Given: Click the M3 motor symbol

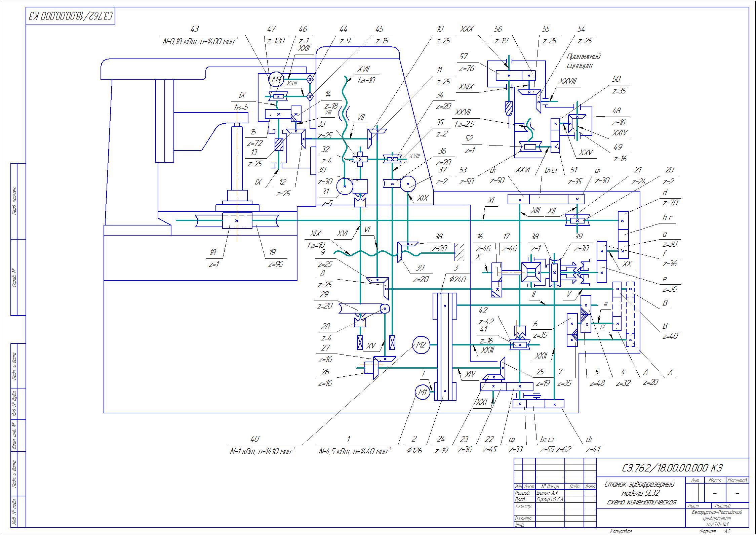Looking at the screenshot, I should point(276,80).
